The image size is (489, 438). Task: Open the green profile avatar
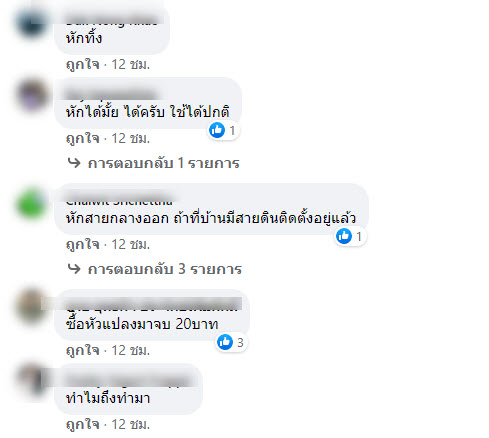tap(31, 203)
